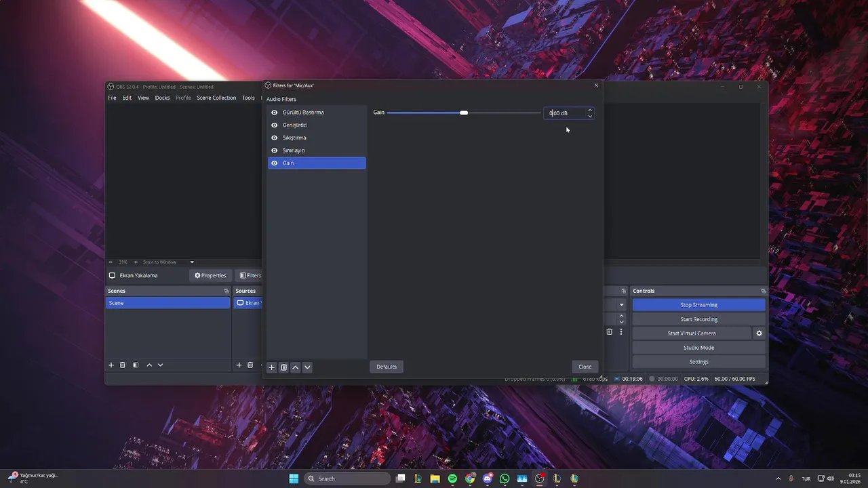The width and height of the screenshot is (868, 488).
Task: Open source Properties button
Action: 210,276
